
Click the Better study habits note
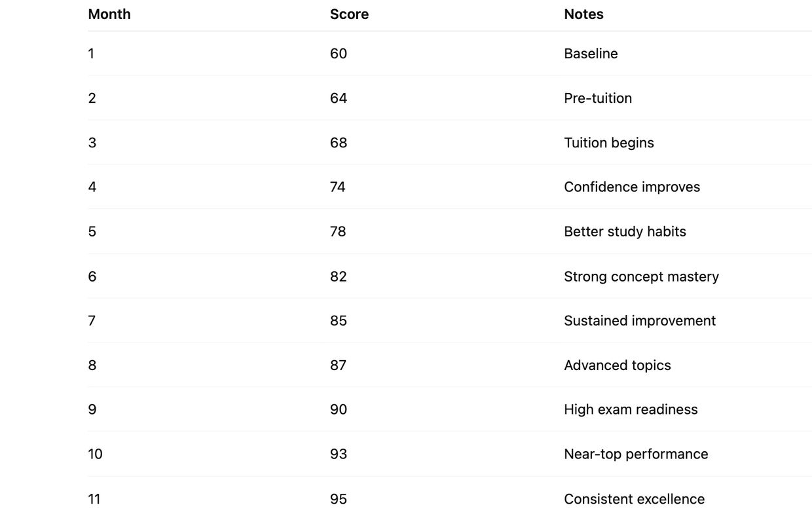tap(625, 232)
